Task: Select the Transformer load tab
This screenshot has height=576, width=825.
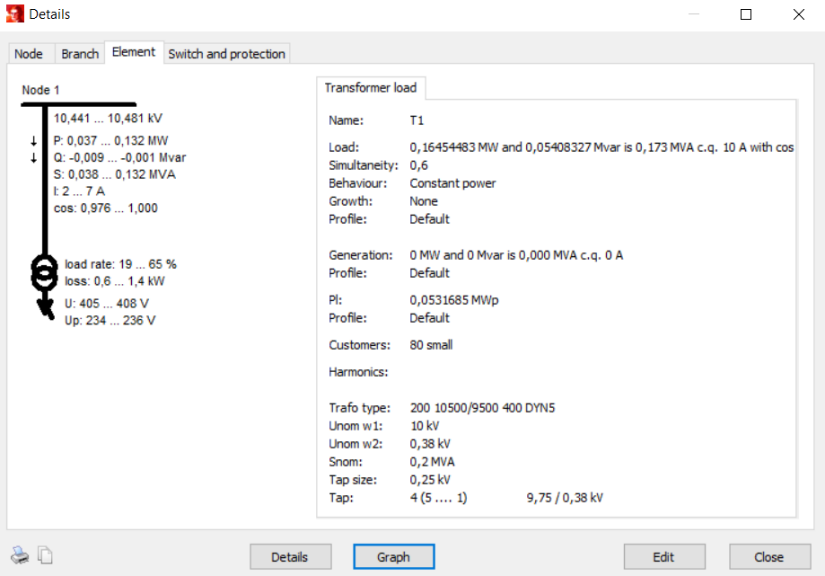Action: pos(370,88)
